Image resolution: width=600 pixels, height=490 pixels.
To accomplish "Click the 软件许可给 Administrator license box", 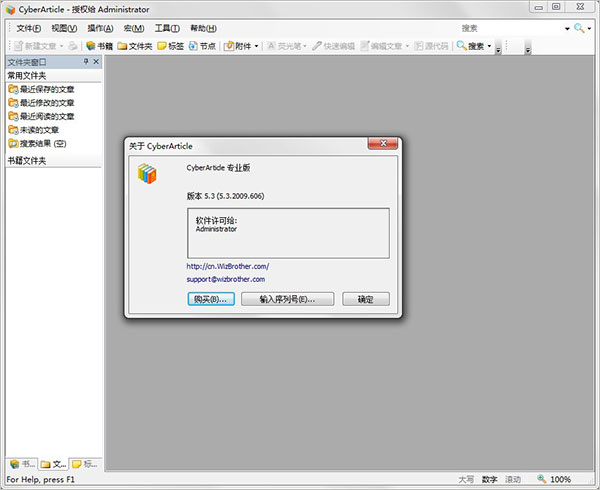I will coord(288,233).
